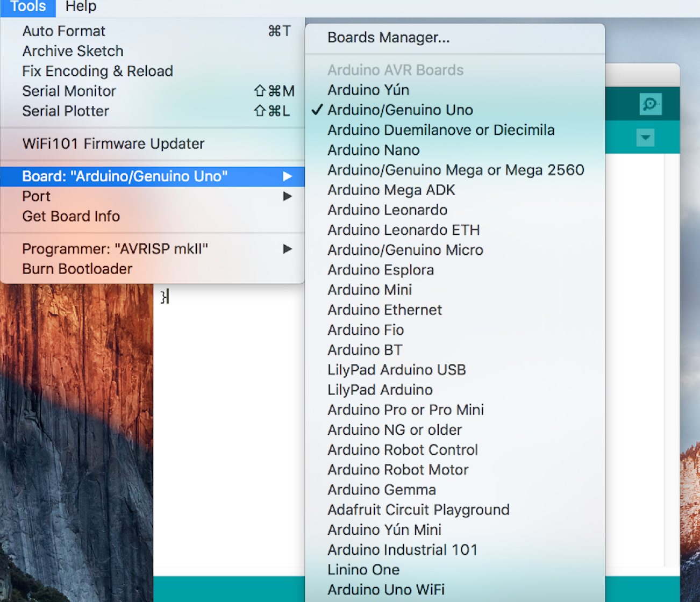This screenshot has width=700, height=602.
Task: Pick Arduino Fio board
Action: click(x=455, y=330)
